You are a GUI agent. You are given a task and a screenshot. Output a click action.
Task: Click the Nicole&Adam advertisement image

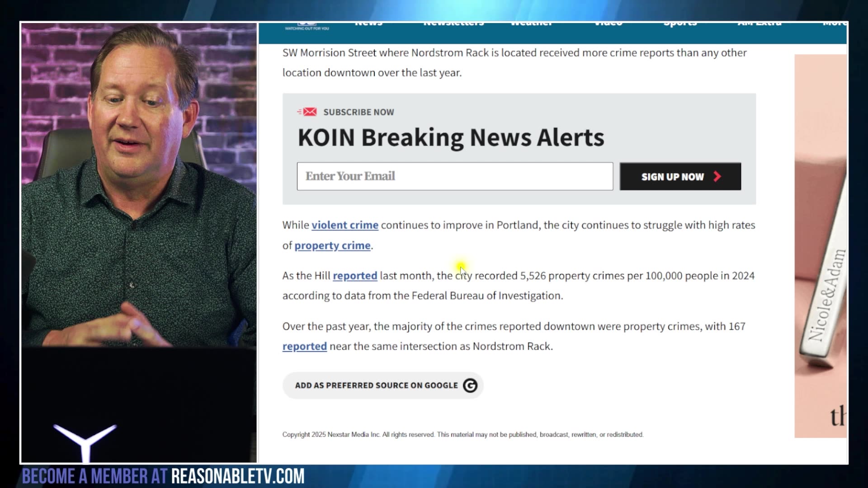tap(821, 246)
